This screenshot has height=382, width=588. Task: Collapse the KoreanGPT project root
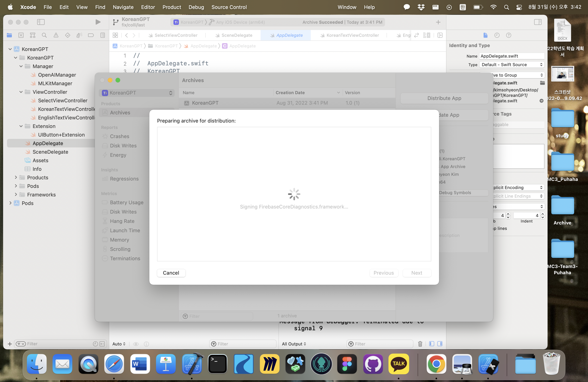10,49
